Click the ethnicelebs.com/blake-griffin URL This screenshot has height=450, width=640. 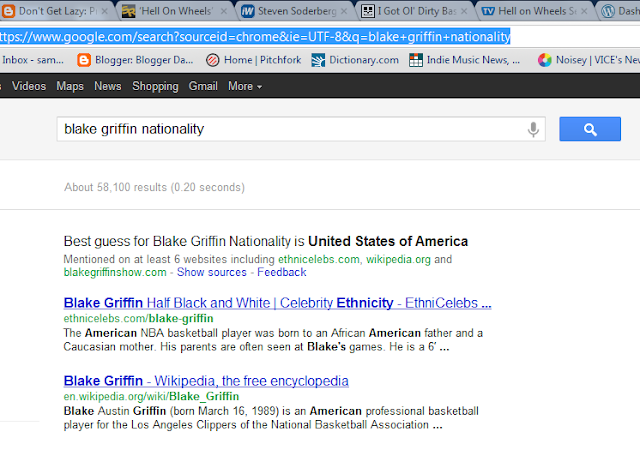coord(138,319)
